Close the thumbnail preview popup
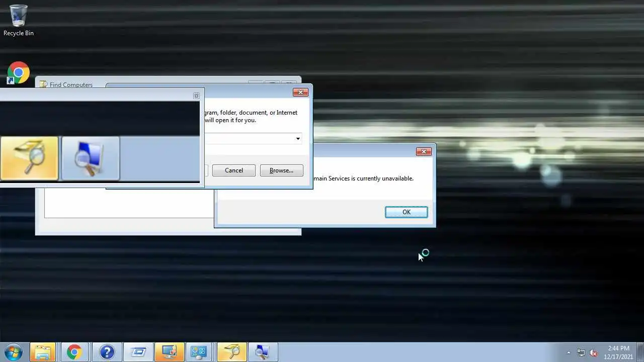 tap(196, 96)
